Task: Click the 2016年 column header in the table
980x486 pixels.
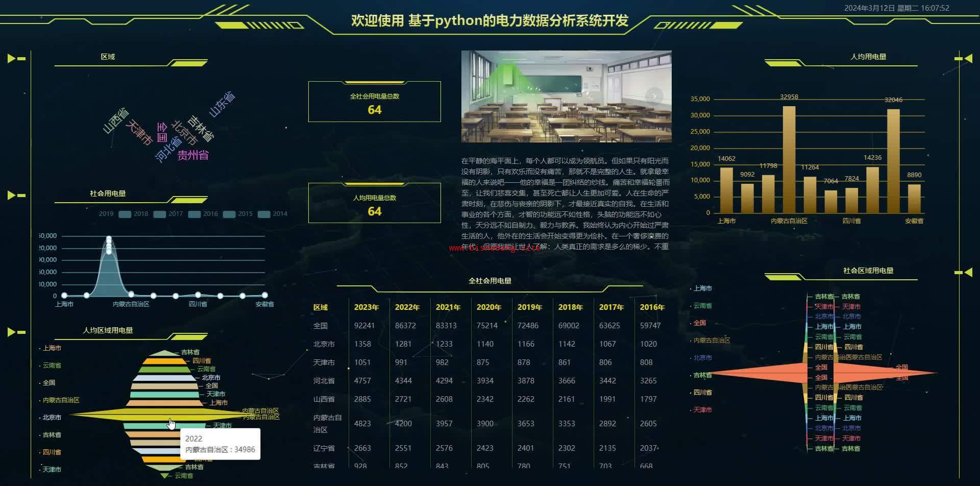Action: pyautogui.click(x=652, y=307)
